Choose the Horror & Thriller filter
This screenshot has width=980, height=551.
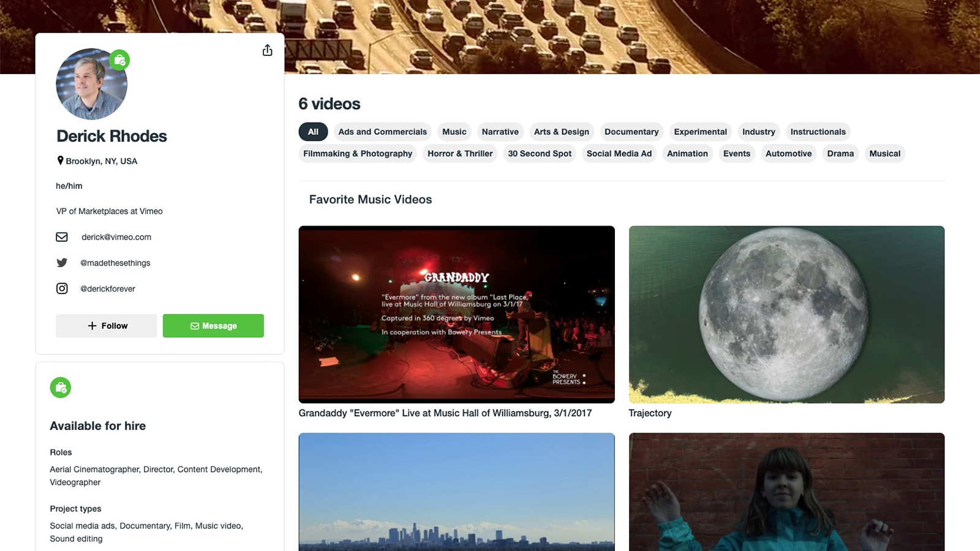tap(460, 154)
